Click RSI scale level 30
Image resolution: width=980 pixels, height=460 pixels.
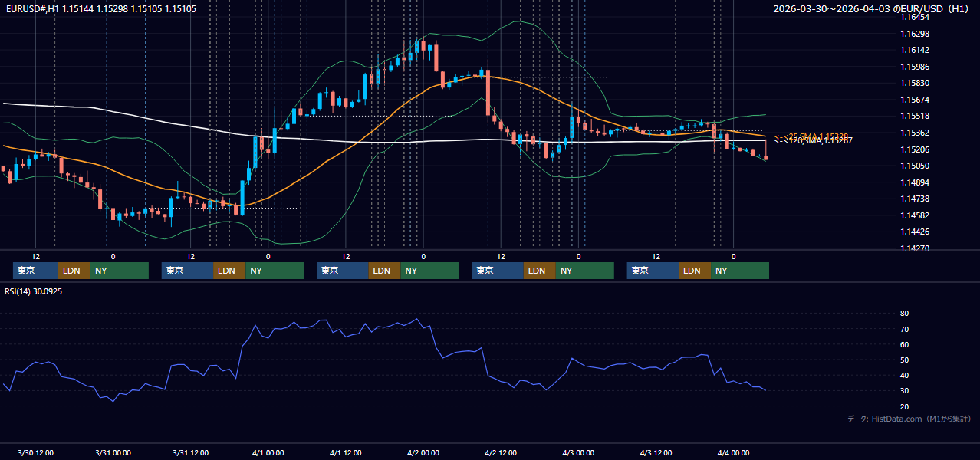point(904,391)
